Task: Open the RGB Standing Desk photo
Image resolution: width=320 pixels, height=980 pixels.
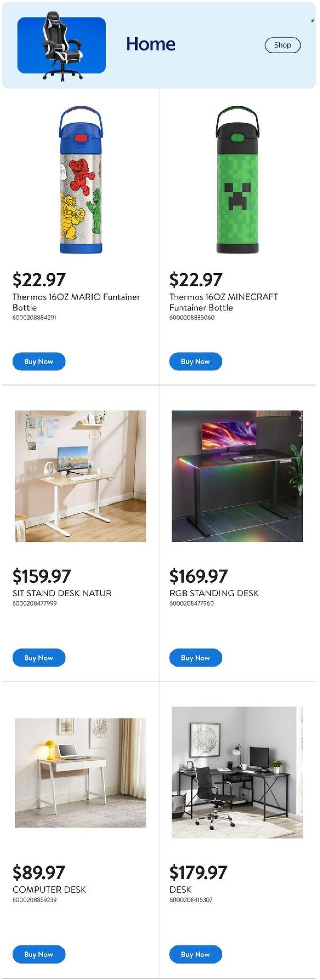Action: (x=238, y=476)
